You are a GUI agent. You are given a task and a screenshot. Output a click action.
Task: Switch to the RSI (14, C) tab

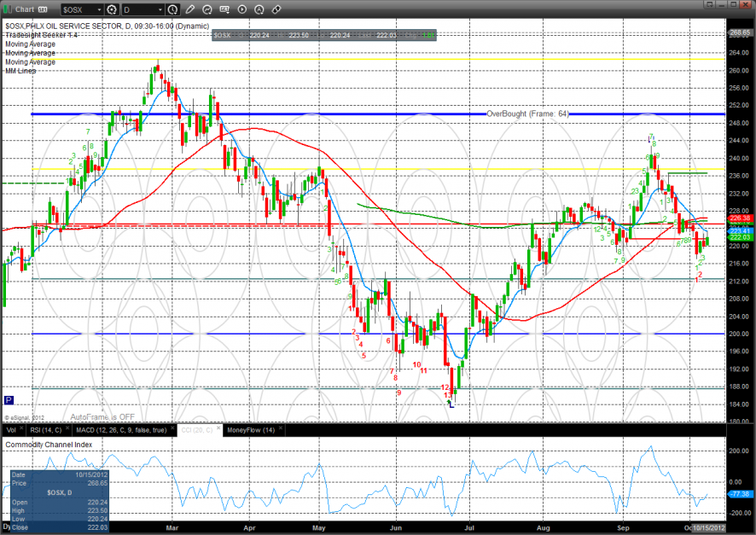tap(46, 430)
